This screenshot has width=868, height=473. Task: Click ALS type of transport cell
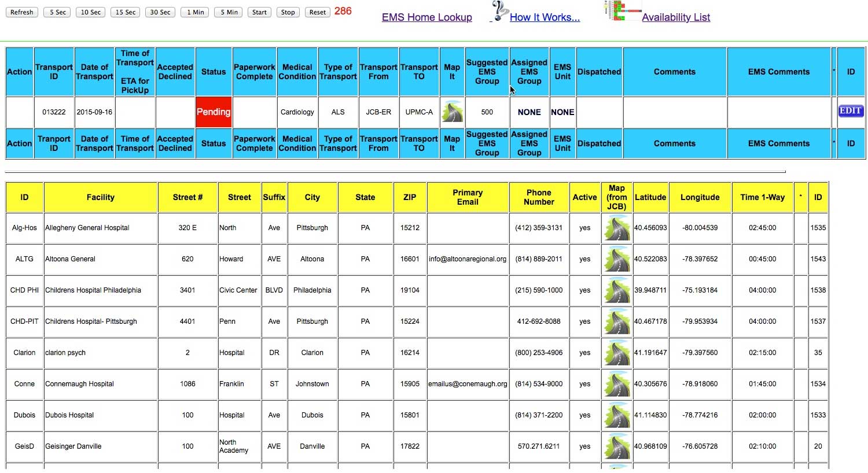[x=338, y=112]
